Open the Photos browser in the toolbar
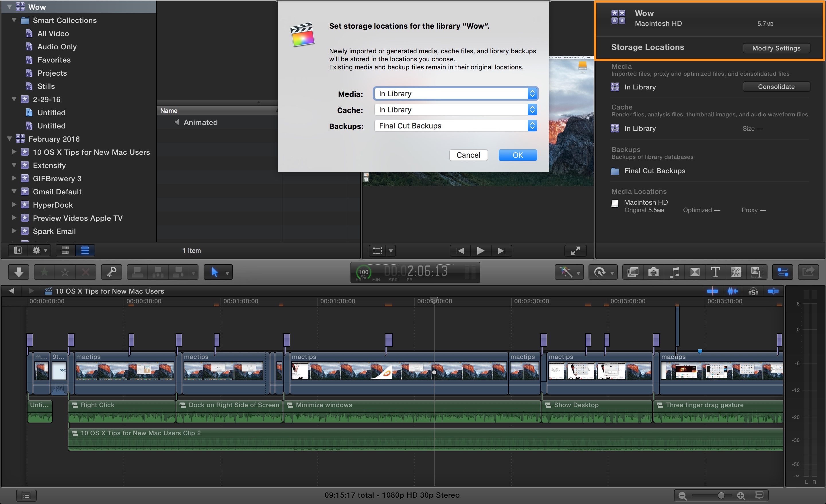This screenshot has width=826, height=504. point(653,272)
